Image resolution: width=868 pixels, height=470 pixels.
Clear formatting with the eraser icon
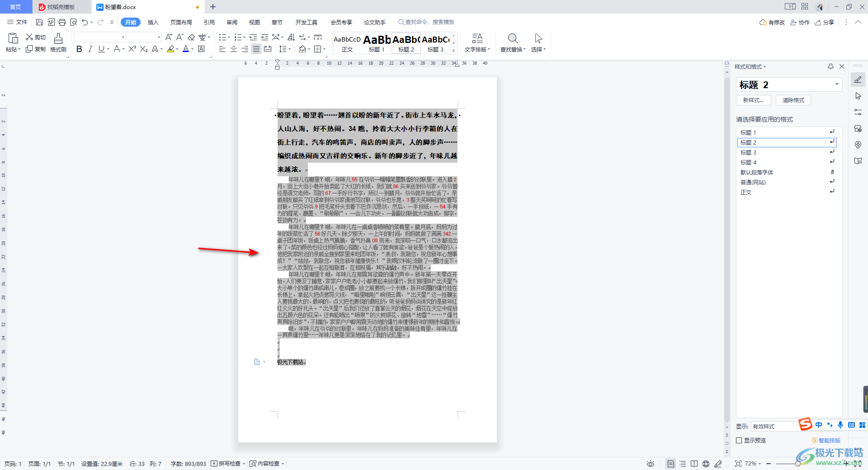pyautogui.click(x=191, y=37)
